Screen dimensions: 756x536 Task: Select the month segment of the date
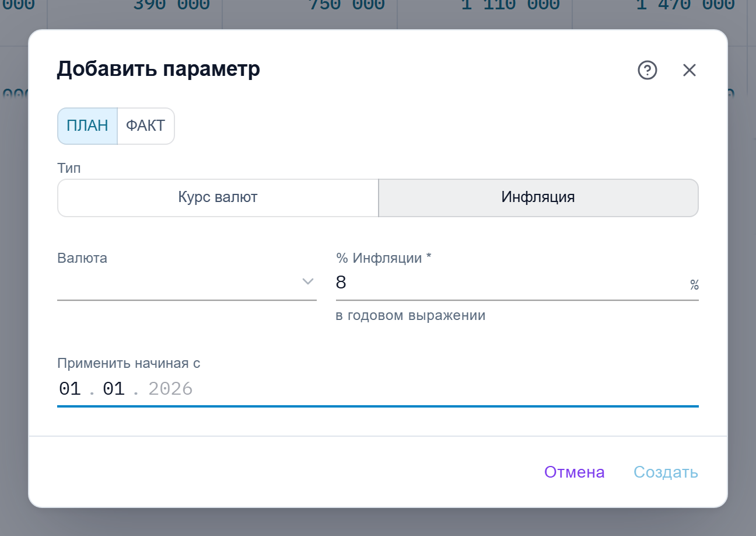[114, 389]
